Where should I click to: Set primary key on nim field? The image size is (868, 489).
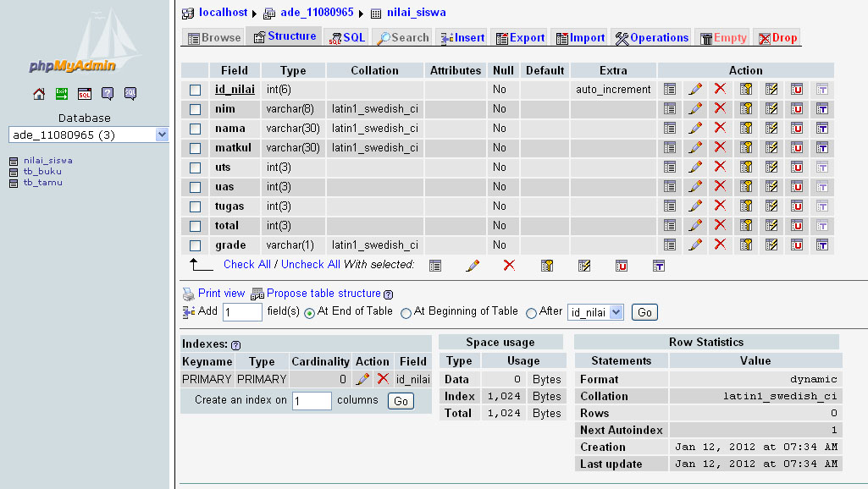click(x=746, y=108)
